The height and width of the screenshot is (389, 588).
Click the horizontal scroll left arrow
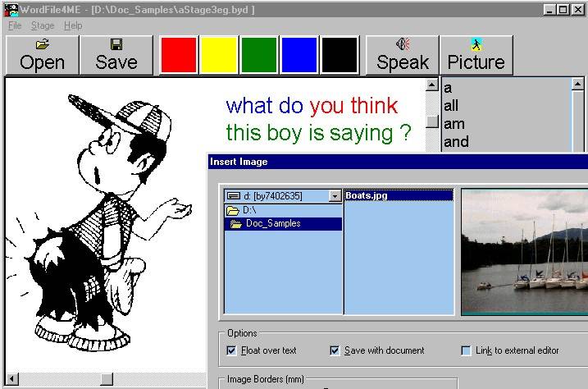[x=12, y=379]
